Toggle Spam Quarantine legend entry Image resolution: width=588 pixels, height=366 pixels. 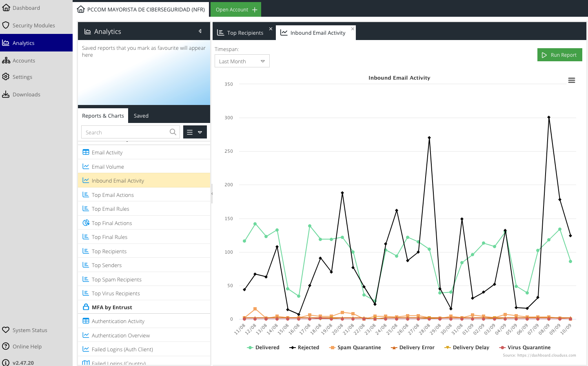click(355, 348)
